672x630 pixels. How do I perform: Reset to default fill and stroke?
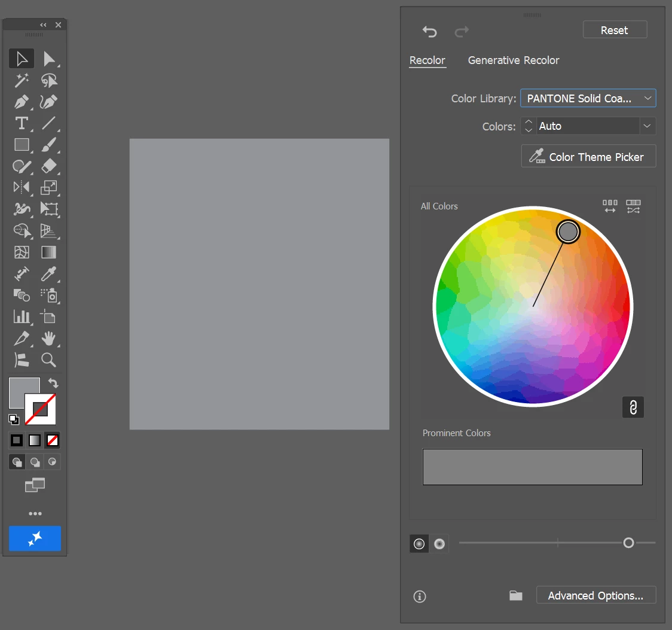coord(14,419)
